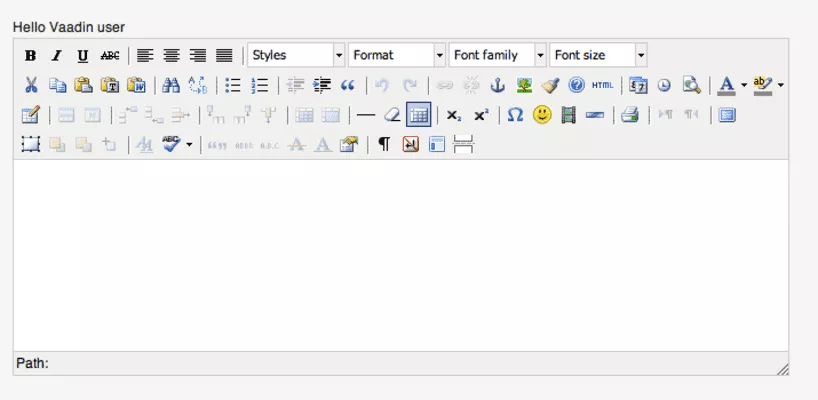Insert an anchor with anchor icon
Image resolution: width=818 pixels, height=400 pixels.
tap(497, 86)
